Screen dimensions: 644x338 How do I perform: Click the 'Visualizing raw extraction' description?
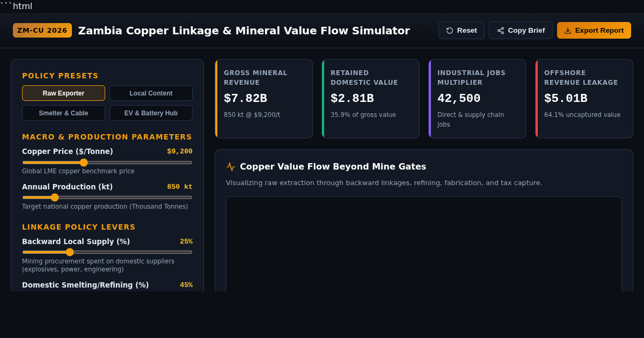[384, 183]
